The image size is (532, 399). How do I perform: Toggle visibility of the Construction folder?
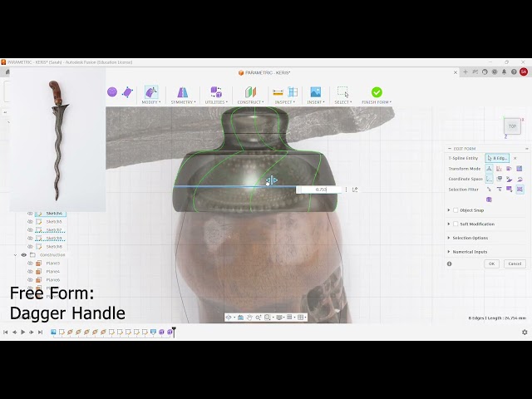24,255
